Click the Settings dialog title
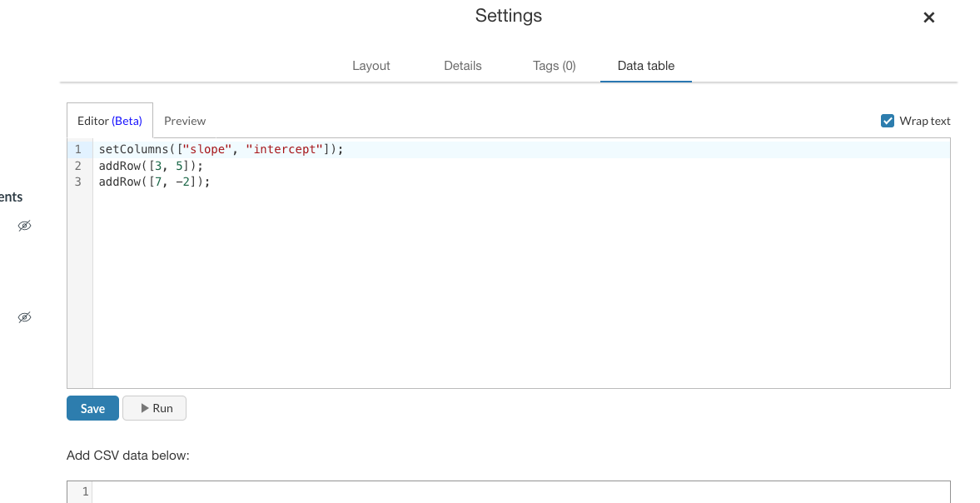980x503 pixels. coord(508,15)
